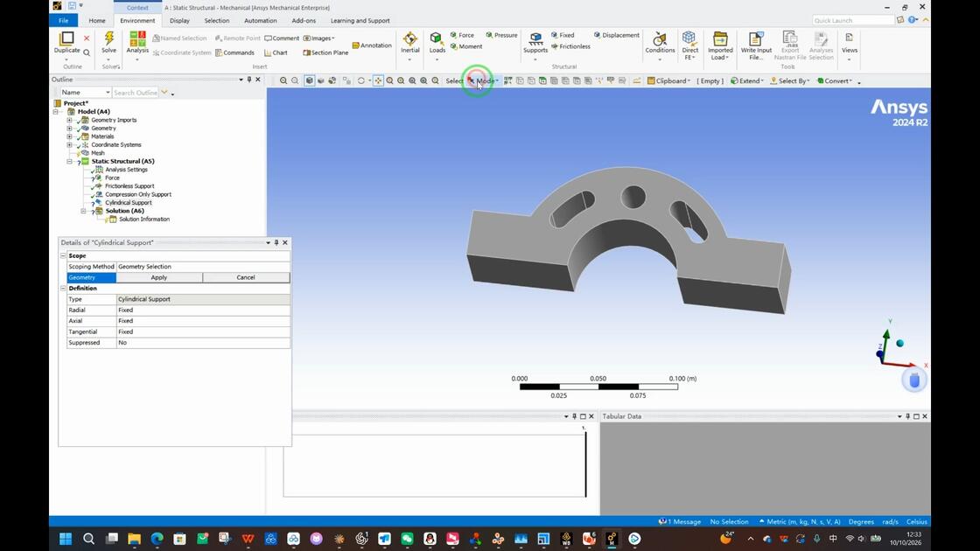Click Cancel in the Geometry row
980x551 pixels.
point(246,277)
